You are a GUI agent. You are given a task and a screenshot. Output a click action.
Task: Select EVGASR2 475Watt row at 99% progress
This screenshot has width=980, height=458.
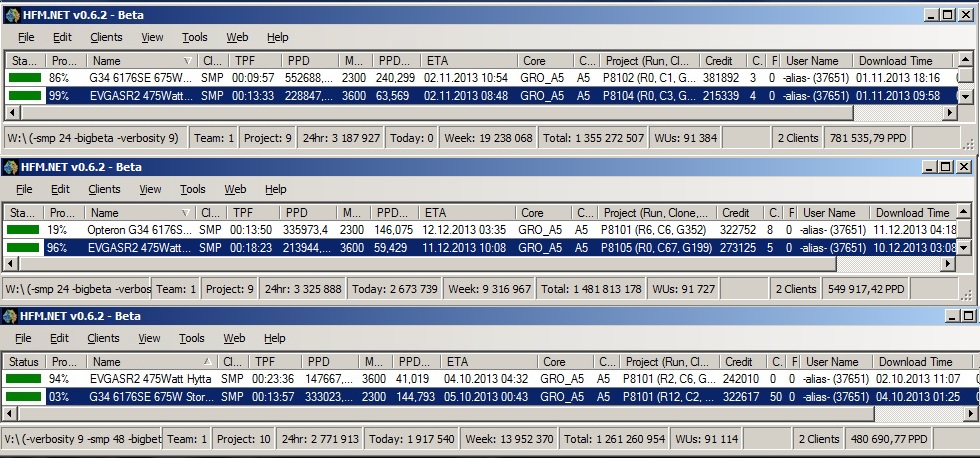(480, 96)
